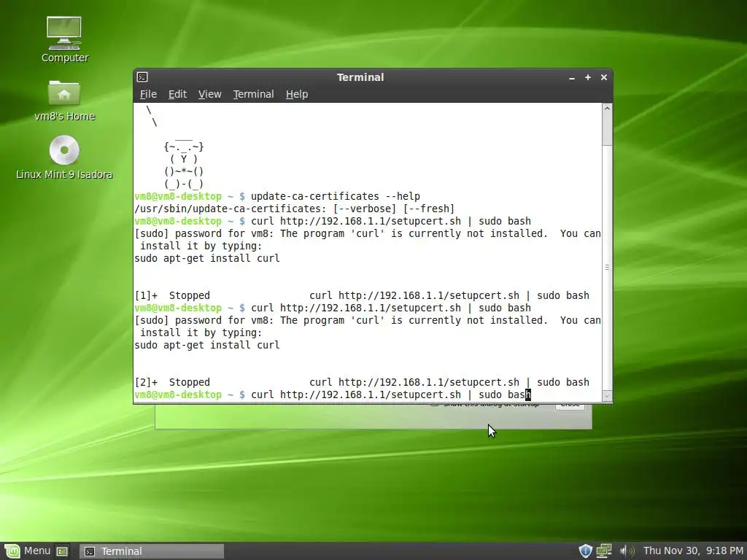Click the clock showing Thu Nov 30, 9:18 PM
747x560 pixels.
[x=693, y=551]
